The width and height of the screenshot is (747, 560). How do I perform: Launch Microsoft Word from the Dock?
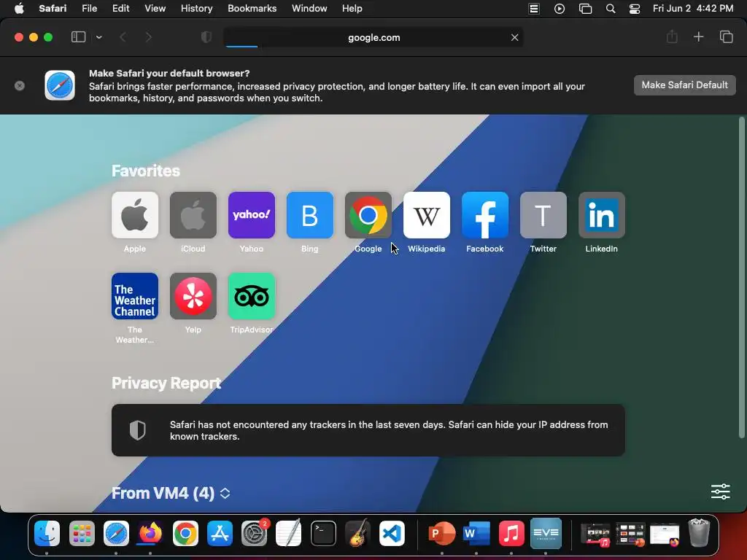pyautogui.click(x=476, y=533)
